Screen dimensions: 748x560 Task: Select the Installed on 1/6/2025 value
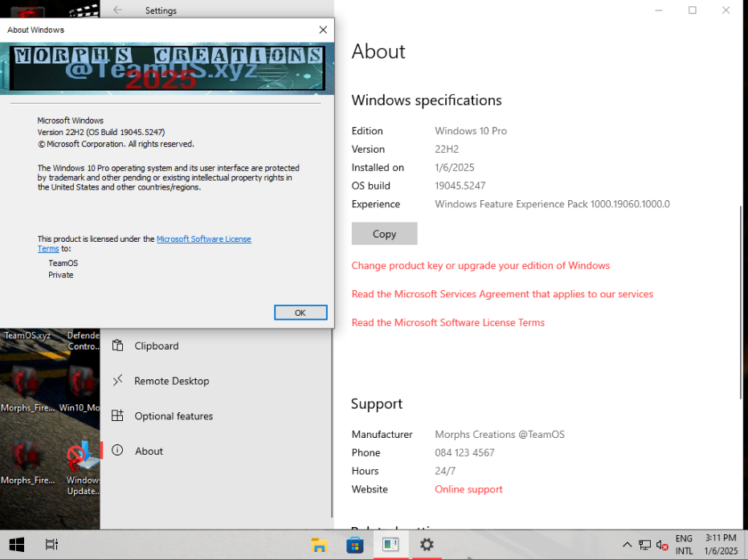click(454, 167)
